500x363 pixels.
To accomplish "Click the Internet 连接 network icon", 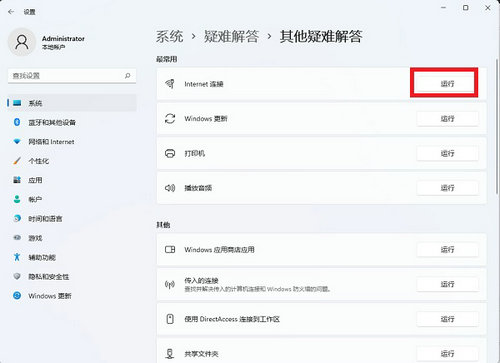I will click(170, 84).
